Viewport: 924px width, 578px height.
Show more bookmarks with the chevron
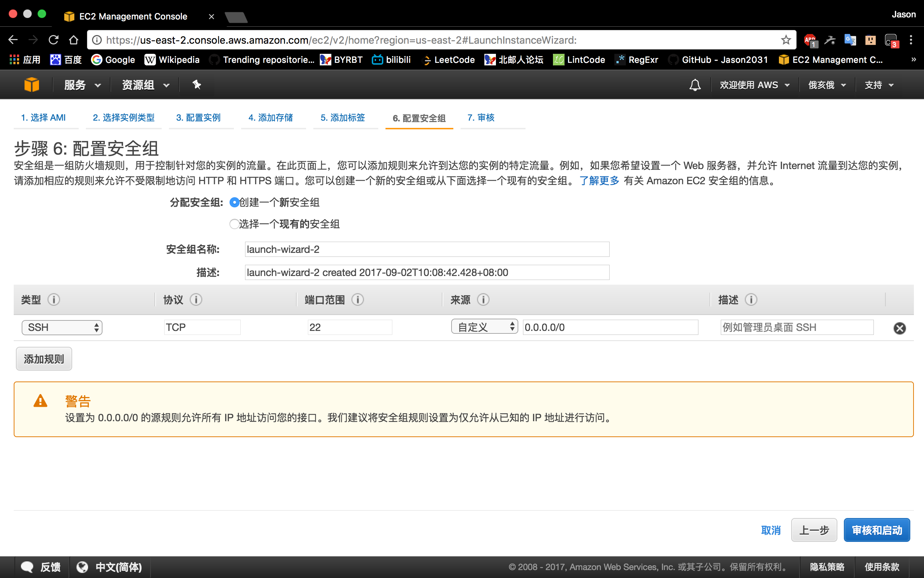[913, 60]
